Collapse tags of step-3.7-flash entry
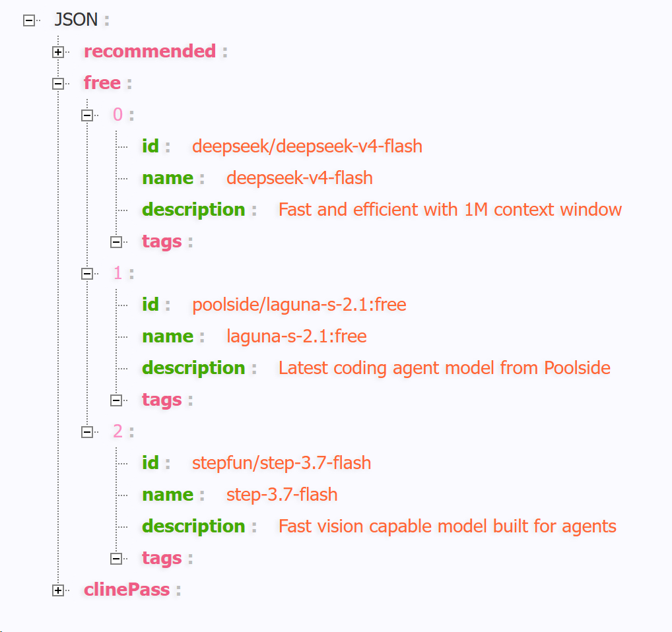672x632 pixels. click(116, 559)
